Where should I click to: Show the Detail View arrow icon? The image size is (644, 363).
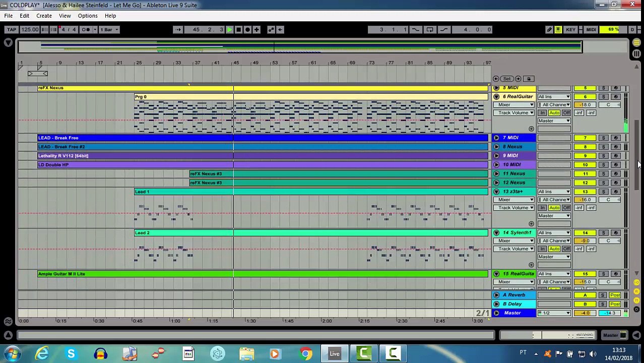[x=636, y=335]
